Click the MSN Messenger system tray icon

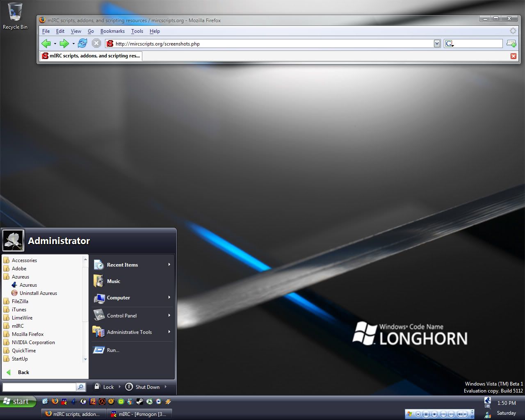(487, 415)
